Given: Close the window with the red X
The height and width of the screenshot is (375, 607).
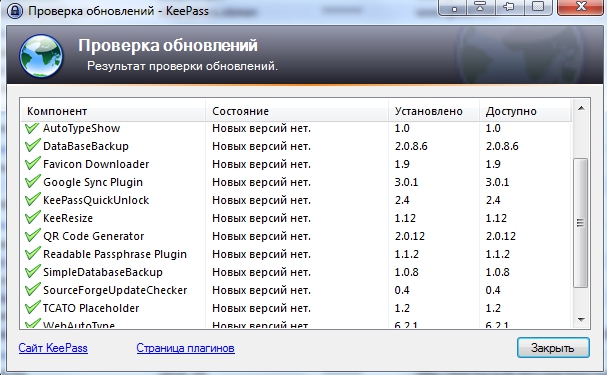Looking at the screenshot, I should [580, 7].
